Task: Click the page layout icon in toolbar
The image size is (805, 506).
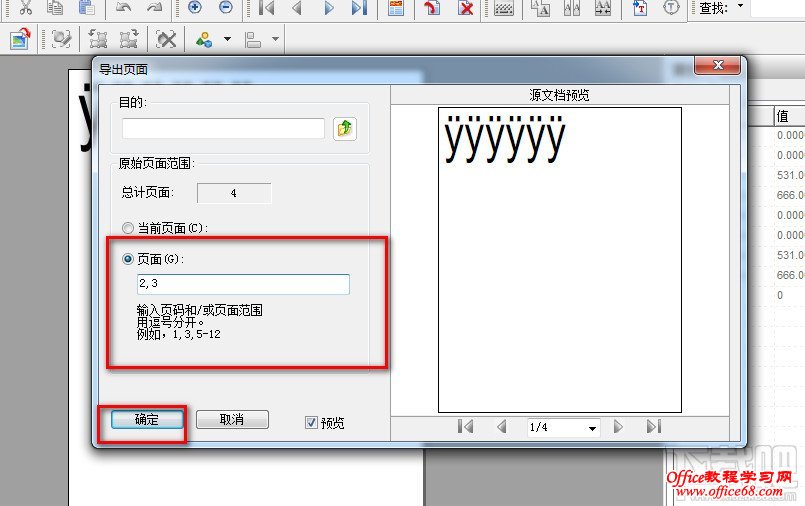Action: (x=396, y=8)
